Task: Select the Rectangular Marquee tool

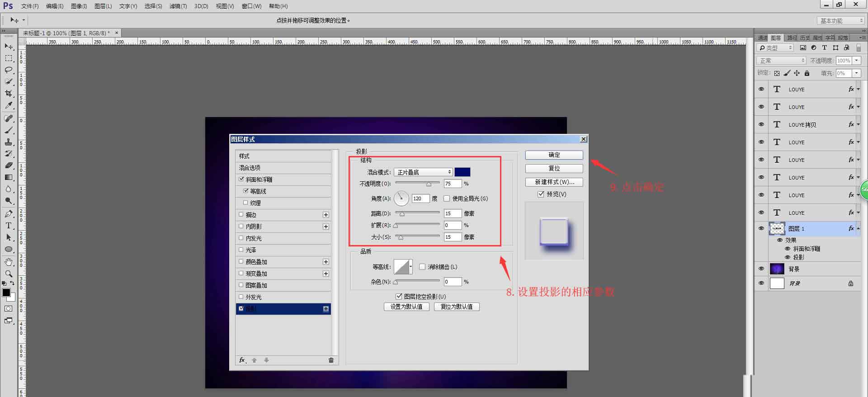Action: point(9,58)
